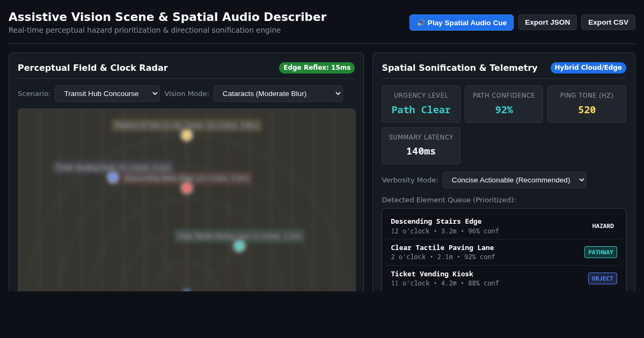Play the spatial audio cue
This screenshot has height=338, width=644.
pos(462,23)
